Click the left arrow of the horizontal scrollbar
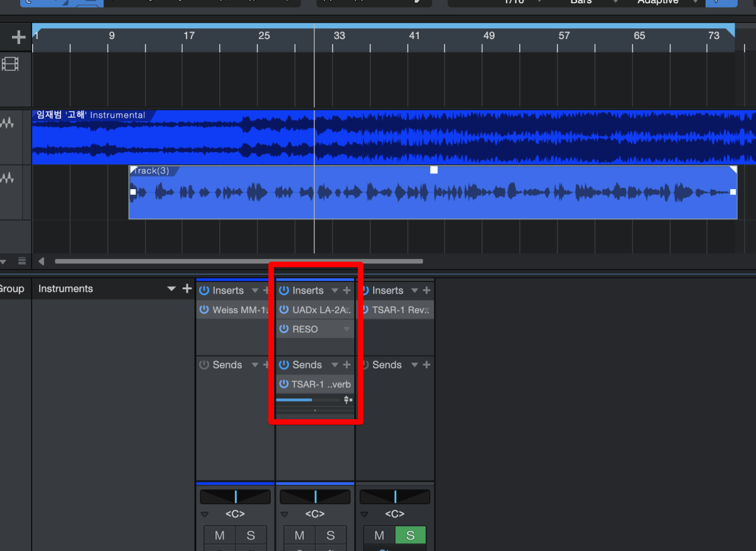This screenshot has height=551, width=756. (x=42, y=261)
